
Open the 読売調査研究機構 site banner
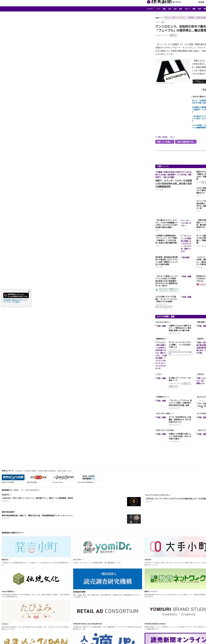coord(108,579)
